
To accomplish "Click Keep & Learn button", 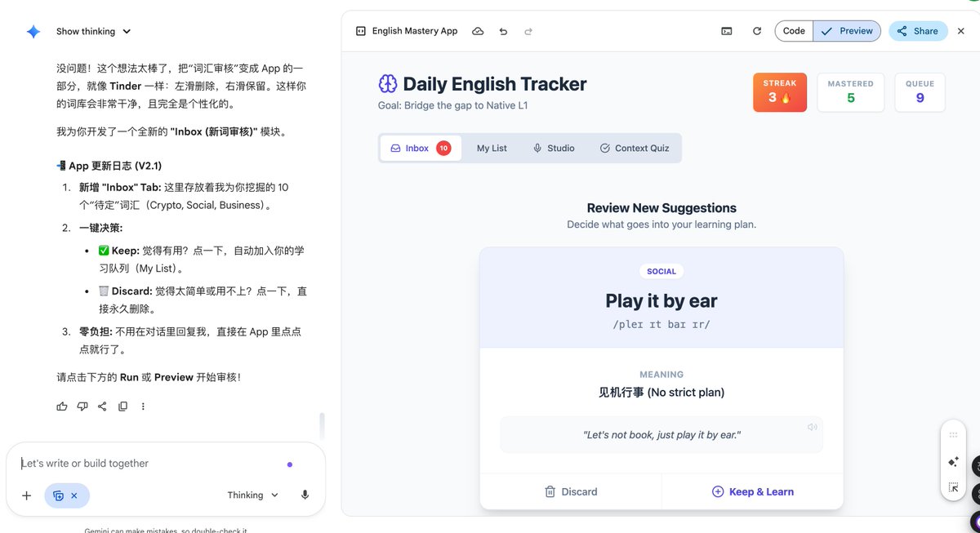I will point(752,491).
